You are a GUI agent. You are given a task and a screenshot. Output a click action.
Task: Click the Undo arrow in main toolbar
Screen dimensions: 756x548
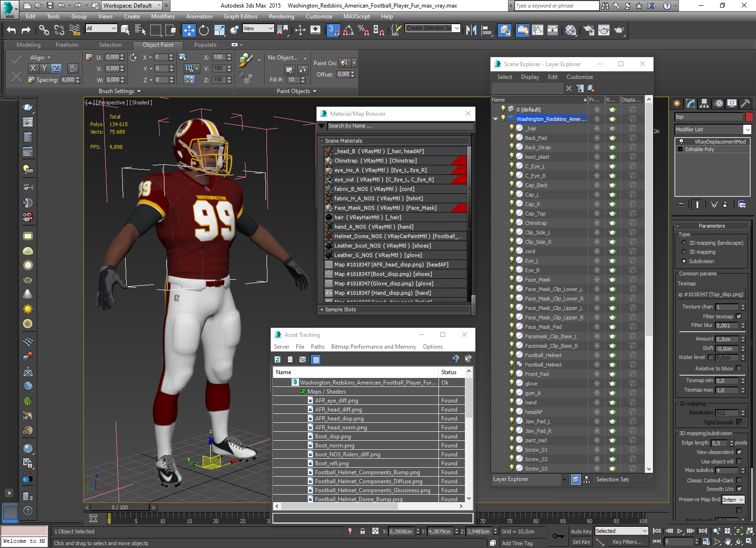[11, 30]
